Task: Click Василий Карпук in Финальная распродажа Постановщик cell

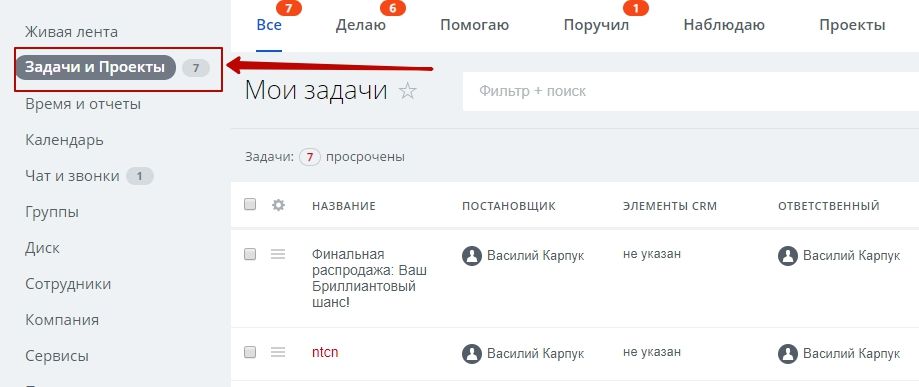Action: click(535, 256)
